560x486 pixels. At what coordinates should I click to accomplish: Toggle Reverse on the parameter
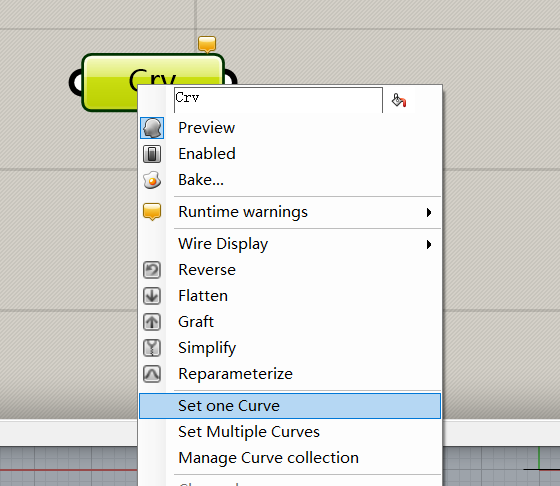290,270
